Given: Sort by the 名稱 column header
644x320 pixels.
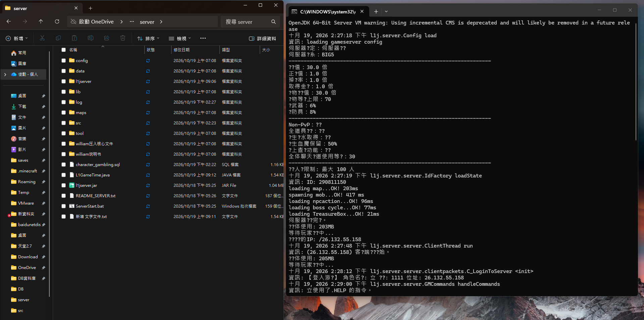Looking at the screenshot, I should [102, 50].
